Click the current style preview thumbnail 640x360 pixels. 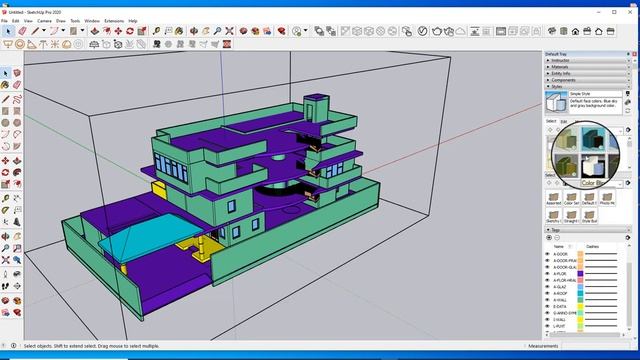click(x=556, y=102)
